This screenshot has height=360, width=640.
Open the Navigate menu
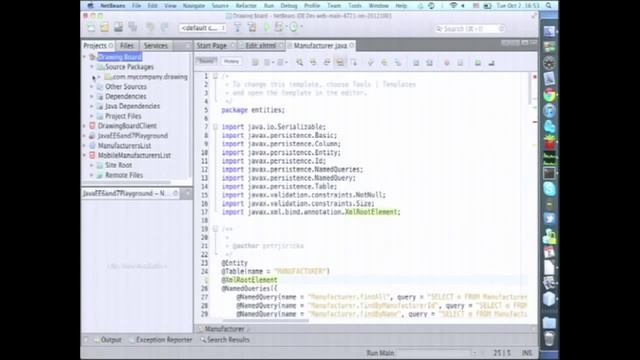point(194,6)
